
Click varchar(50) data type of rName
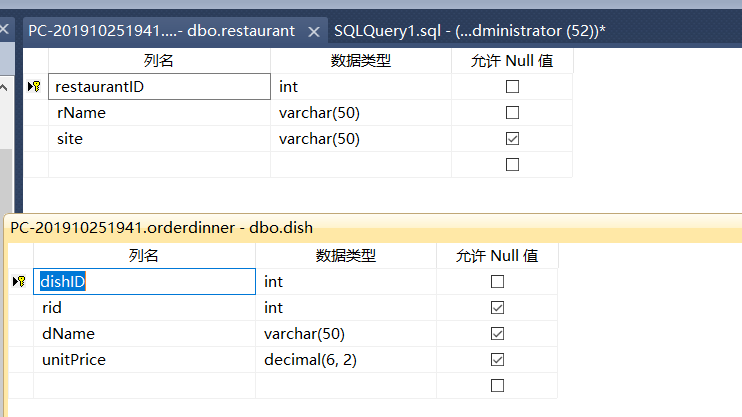point(361,113)
